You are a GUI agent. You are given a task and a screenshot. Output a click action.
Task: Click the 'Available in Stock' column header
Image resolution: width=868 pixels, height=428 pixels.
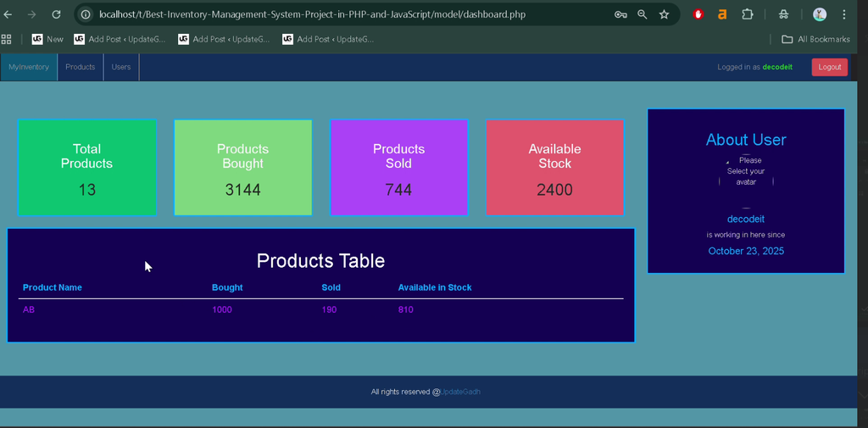(435, 287)
